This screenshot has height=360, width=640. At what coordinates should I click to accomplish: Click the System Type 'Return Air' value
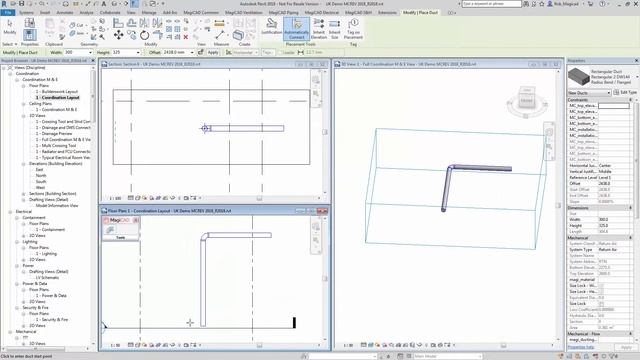click(x=614, y=249)
